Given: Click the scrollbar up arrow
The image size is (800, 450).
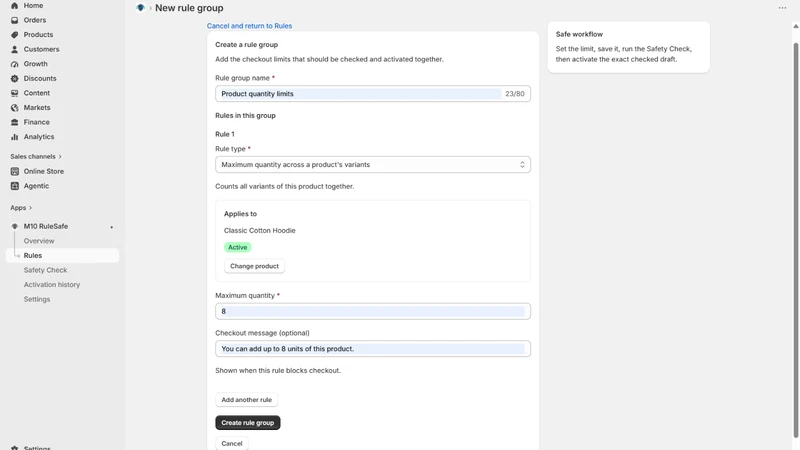Looking at the screenshot, I should click(x=795, y=26).
